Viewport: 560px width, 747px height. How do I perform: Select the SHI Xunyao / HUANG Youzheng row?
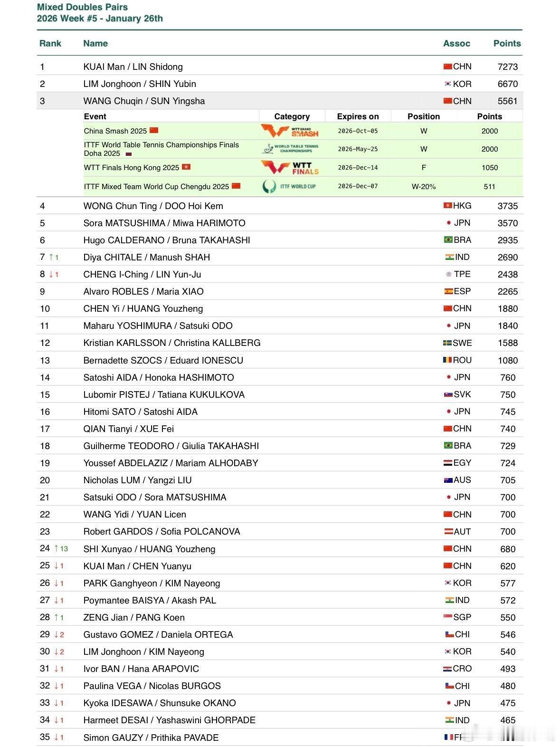point(280,549)
